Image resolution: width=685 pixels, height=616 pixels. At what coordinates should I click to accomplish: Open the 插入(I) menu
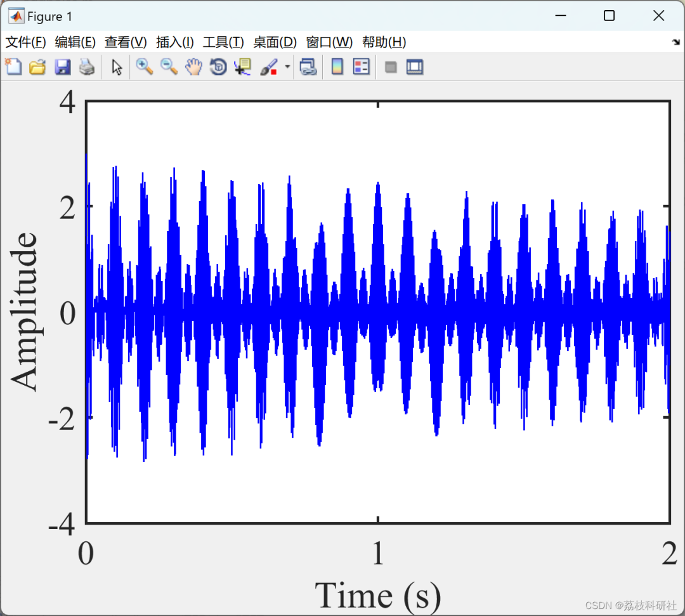point(175,42)
